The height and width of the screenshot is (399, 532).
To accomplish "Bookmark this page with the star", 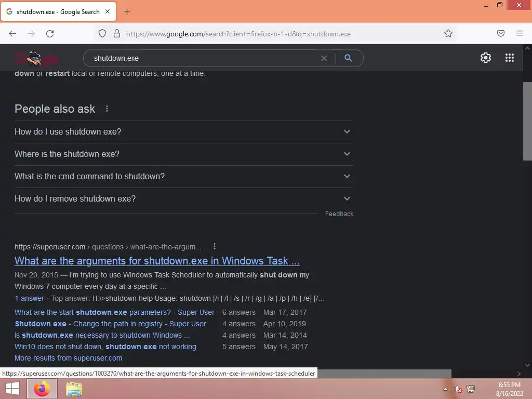I will click(x=448, y=33).
